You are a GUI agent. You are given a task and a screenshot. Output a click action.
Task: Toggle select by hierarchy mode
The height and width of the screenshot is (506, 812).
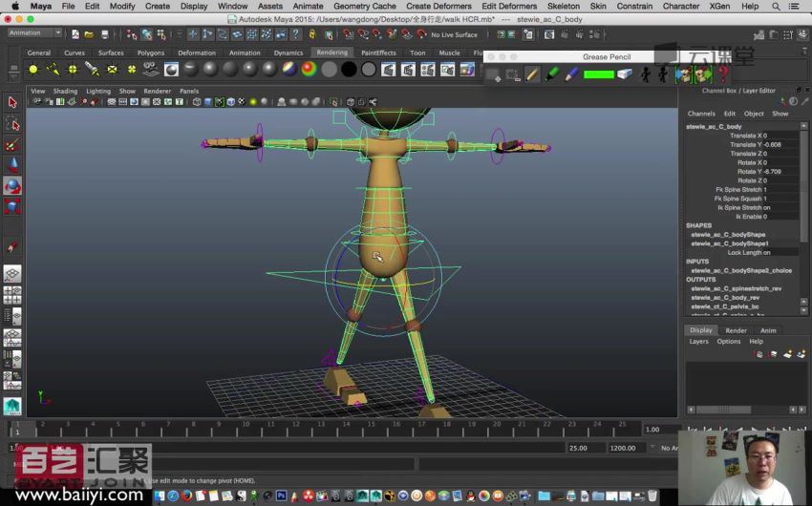[132, 34]
